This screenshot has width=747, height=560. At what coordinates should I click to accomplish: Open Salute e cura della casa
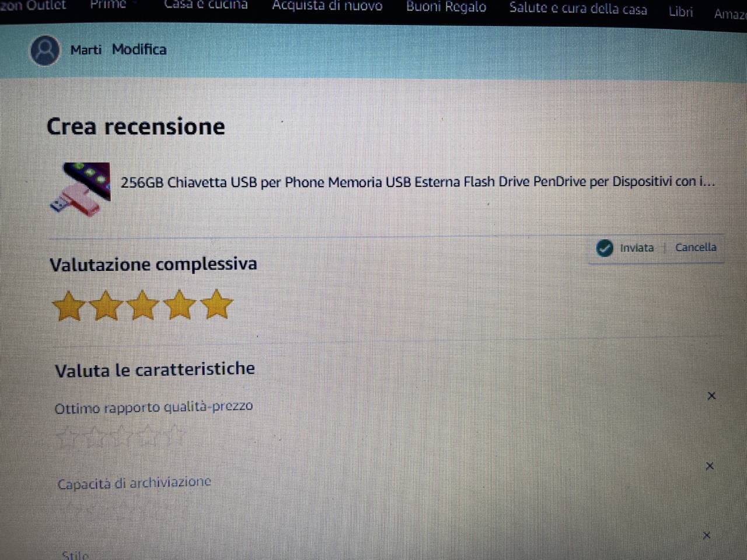[x=578, y=9]
